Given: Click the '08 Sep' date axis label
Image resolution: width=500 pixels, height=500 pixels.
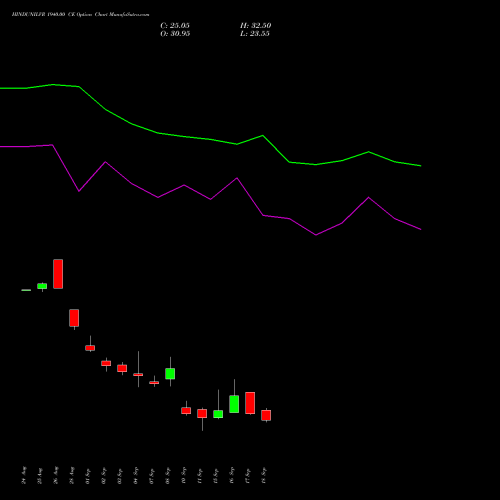Looking at the screenshot, I should click(168, 476).
